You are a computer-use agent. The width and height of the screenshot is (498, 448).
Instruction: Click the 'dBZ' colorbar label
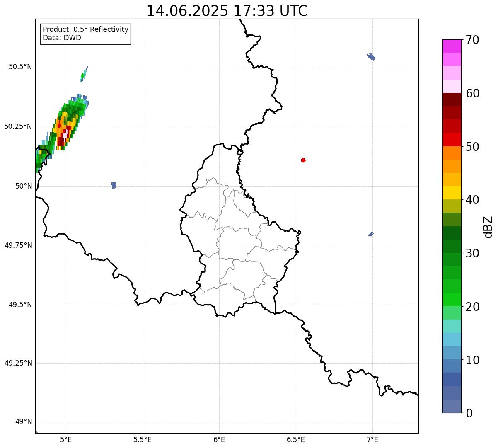click(488, 226)
